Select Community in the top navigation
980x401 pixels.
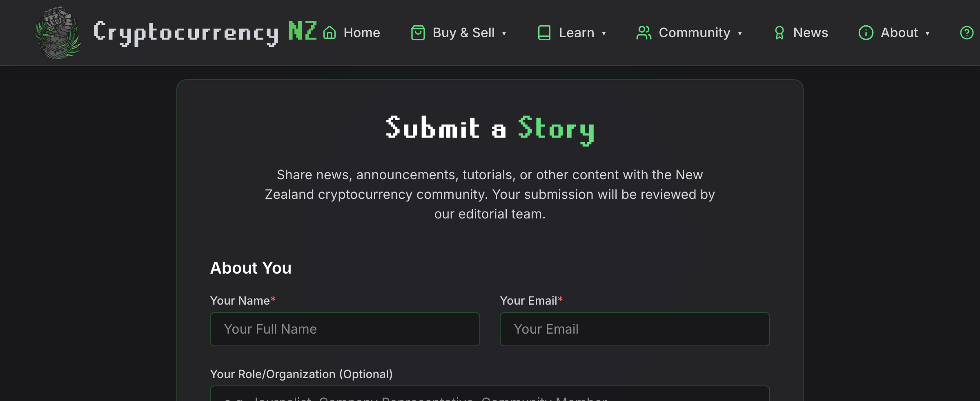pos(695,33)
